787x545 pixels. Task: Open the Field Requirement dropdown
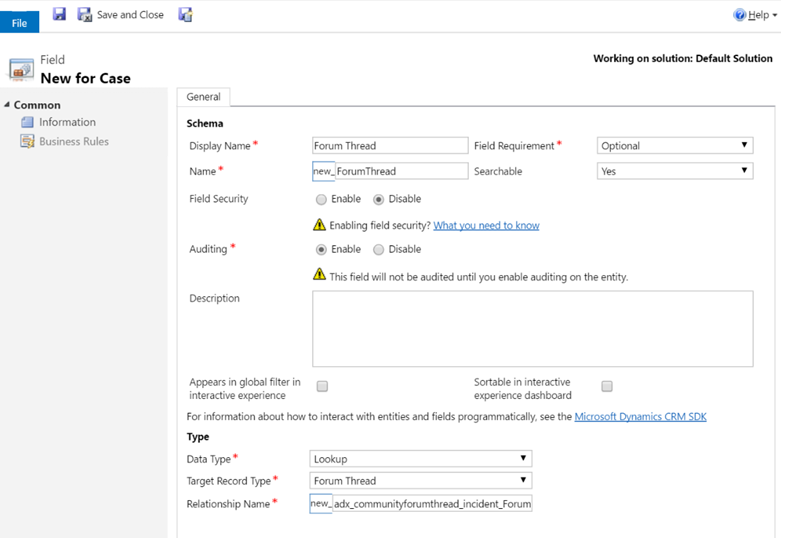pyautogui.click(x=675, y=146)
